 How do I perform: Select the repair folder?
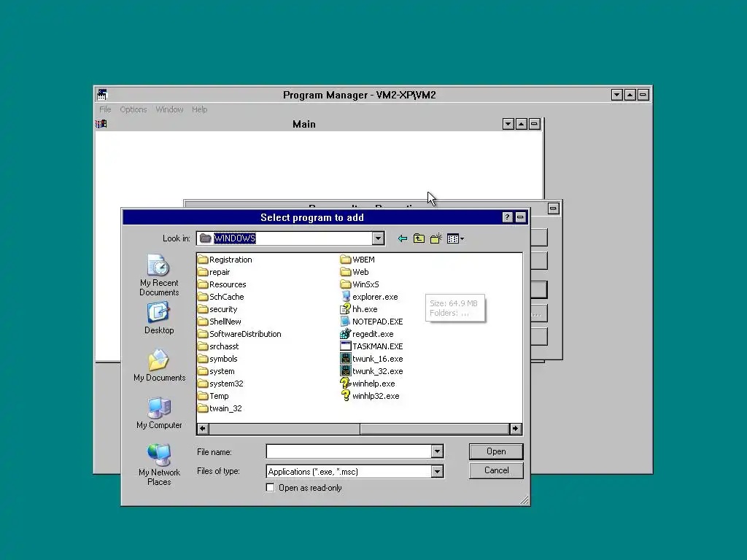pos(214,272)
